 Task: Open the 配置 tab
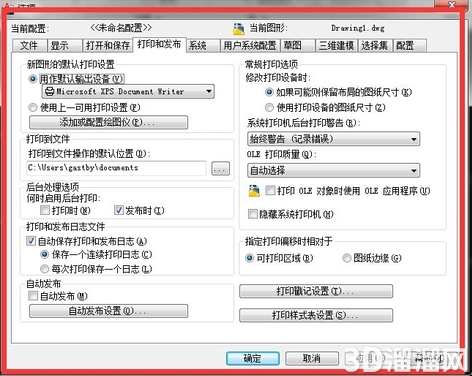pyautogui.click(x=410, y=46)
